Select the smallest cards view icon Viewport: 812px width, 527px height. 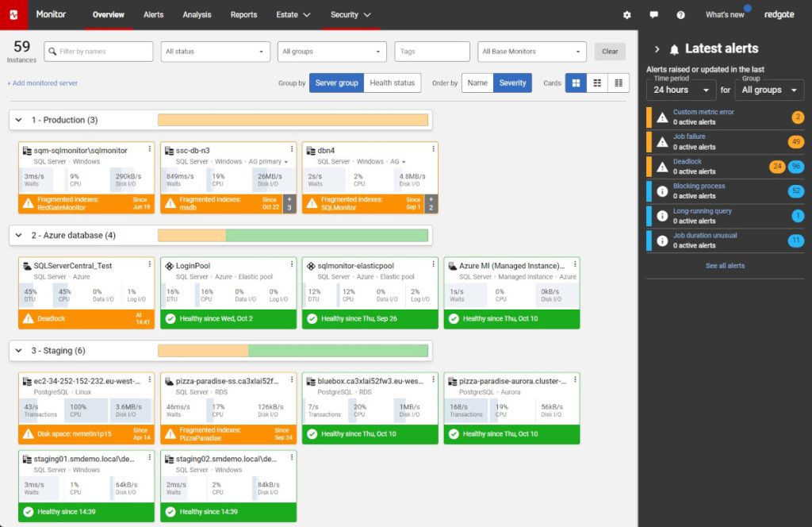click(619, 83)
